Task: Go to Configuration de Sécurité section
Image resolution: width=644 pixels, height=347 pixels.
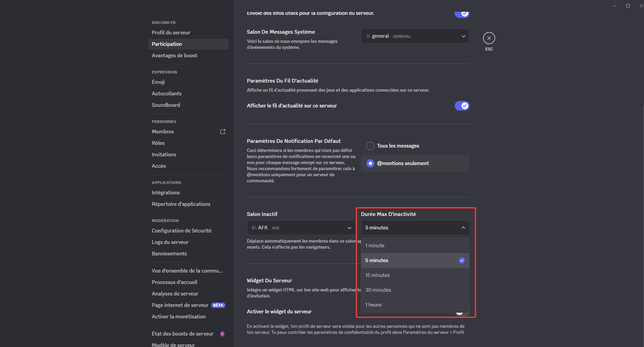Action: tap(181, 231)
